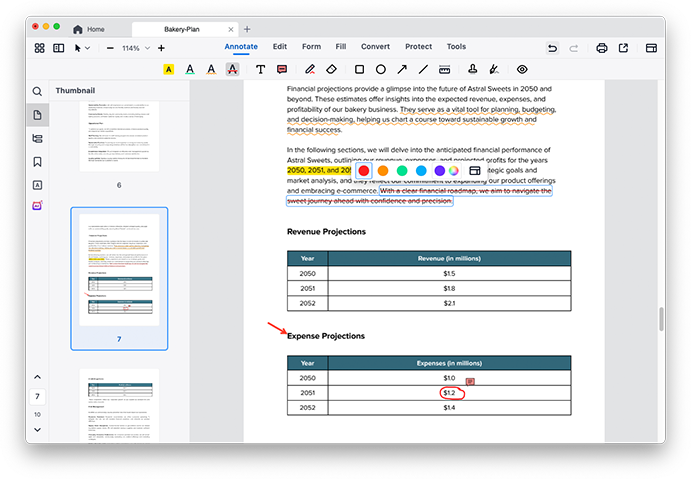Go to previous page with up chevron
This screenshot has height=479, width=691.
37,377
